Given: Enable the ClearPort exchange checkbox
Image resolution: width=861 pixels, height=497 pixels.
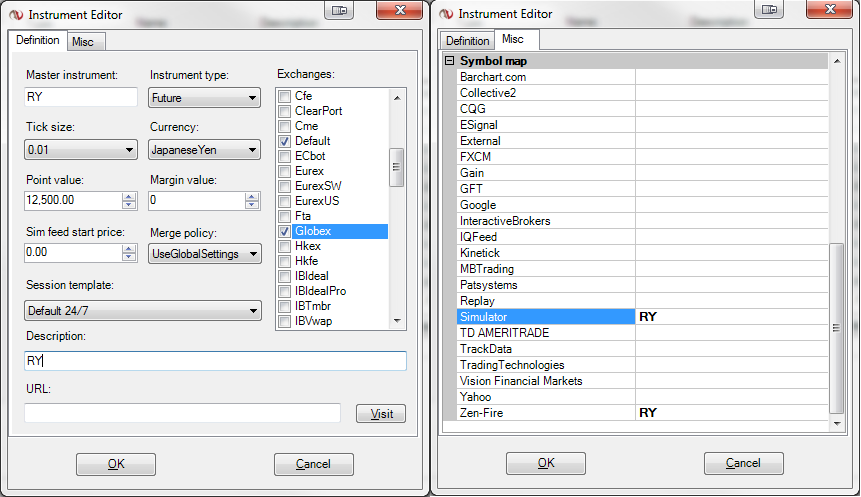Looking at the screenshot, I should [x=284, y=111].
